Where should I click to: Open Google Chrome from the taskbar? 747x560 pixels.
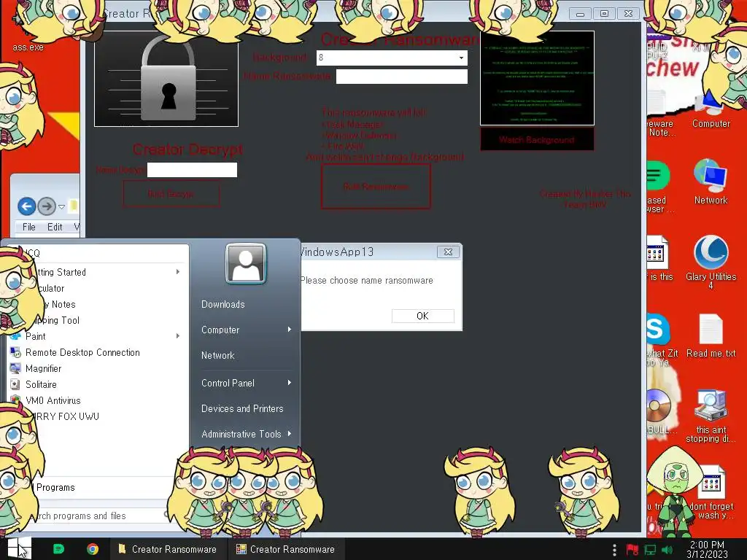[93, 549]
